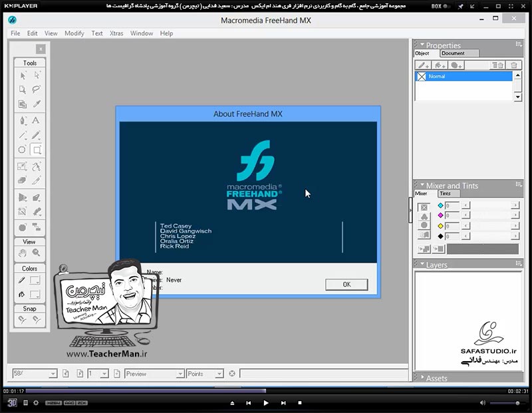This screenshot has width=532, height=413.
Task: Select the Knife tool
Action: (37, 180)
